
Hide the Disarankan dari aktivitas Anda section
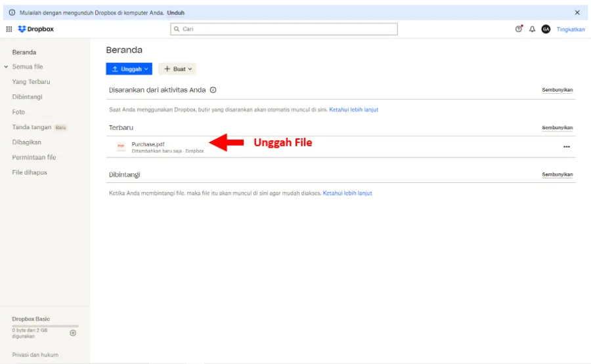click(x=557, y=90)
